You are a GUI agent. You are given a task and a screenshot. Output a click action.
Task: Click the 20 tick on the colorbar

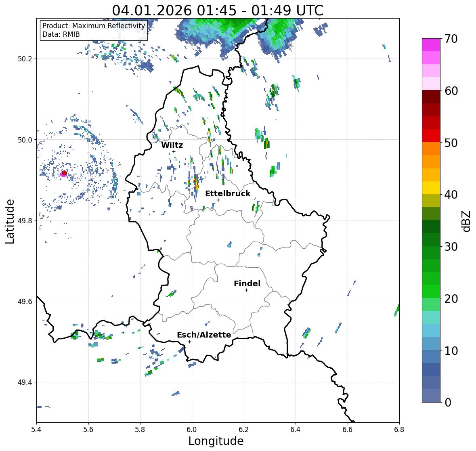click(451, 299)
